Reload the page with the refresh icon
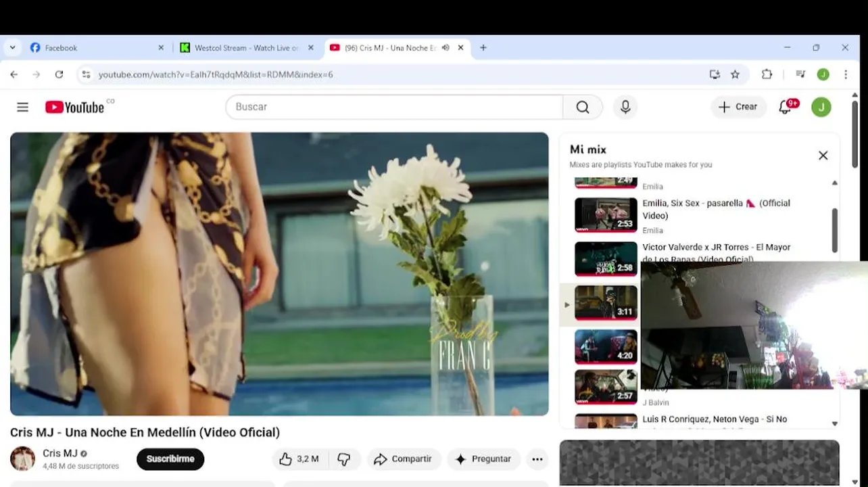The image size is (868, 487). pos(59,74)
